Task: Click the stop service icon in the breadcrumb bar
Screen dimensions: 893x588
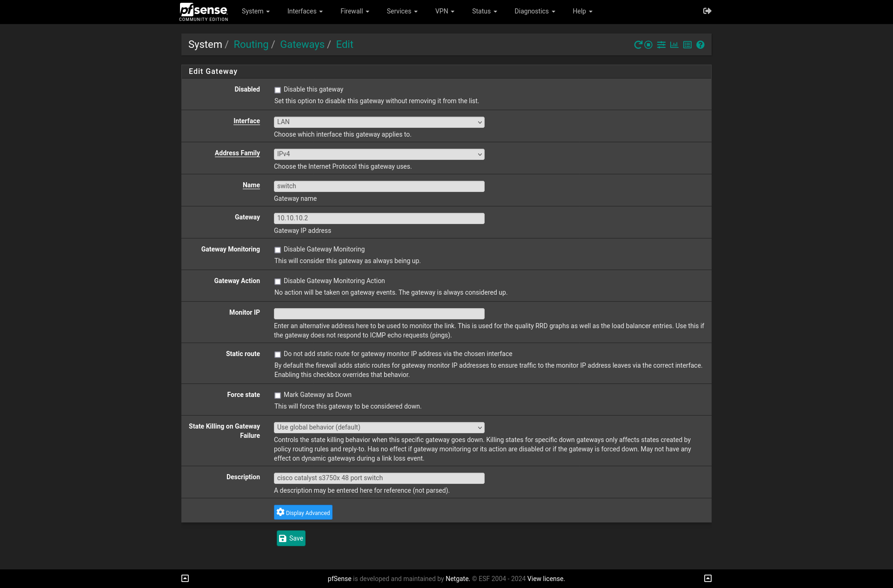Action: (x=648, y=45)
